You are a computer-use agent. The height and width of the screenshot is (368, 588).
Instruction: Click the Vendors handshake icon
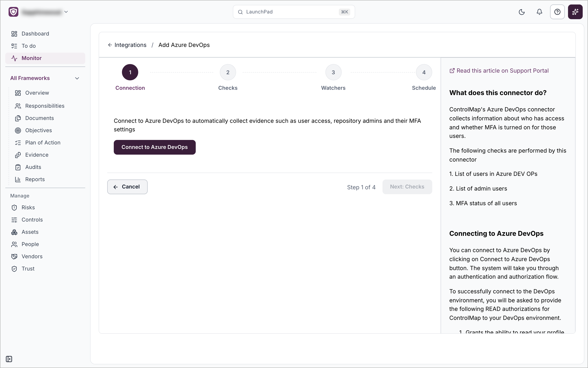[x=14, y=257]
